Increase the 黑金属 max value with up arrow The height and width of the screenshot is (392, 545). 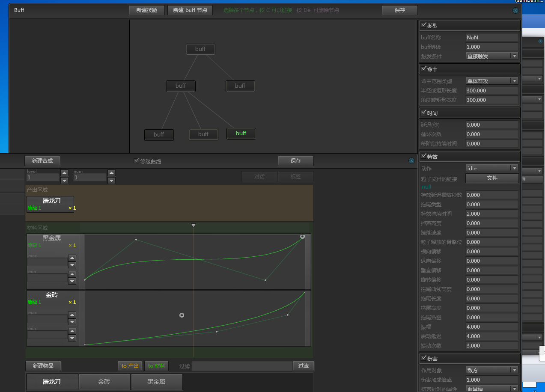[72, 258]
